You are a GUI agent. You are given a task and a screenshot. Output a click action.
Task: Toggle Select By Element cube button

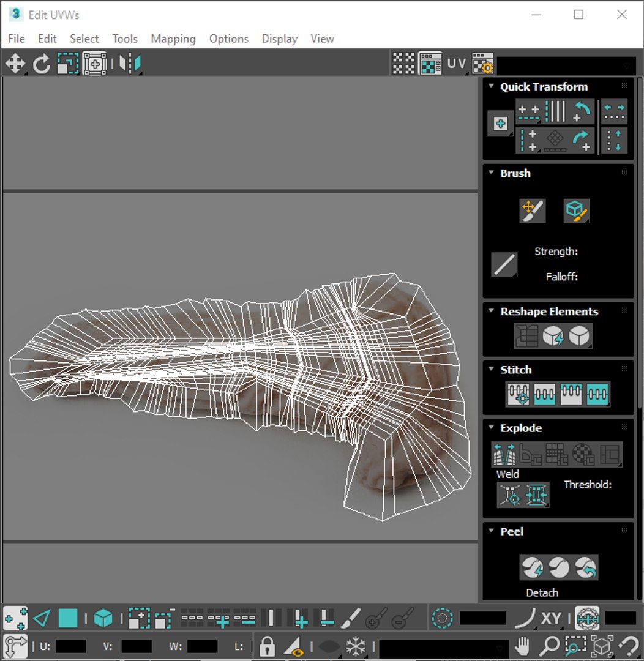click(x=103, y=619)
